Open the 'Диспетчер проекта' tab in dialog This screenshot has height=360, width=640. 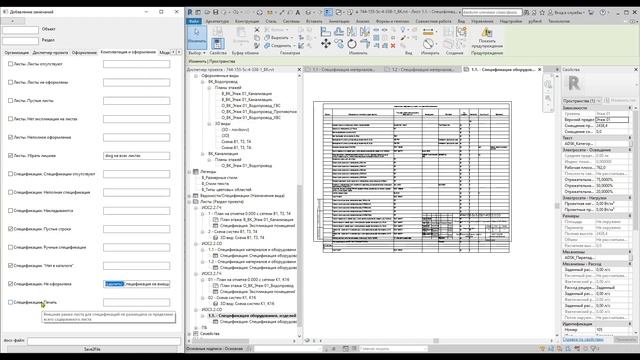tap(50, 53)
